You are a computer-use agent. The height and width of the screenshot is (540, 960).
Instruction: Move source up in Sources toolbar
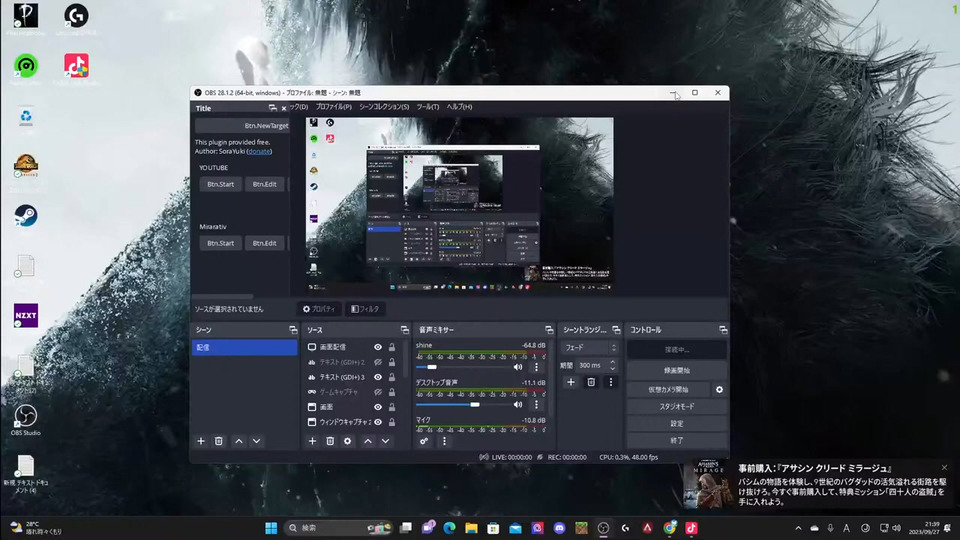pos(368,441)
